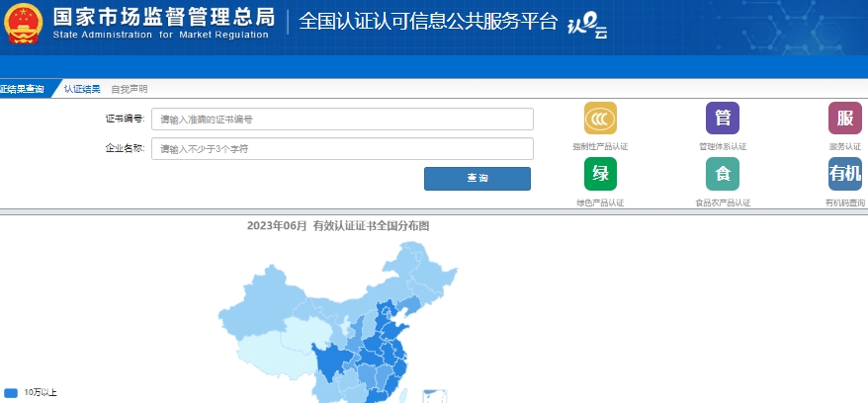
Task: Click the 10万以上 legend color swatch
Action: (x=11, y=392)
